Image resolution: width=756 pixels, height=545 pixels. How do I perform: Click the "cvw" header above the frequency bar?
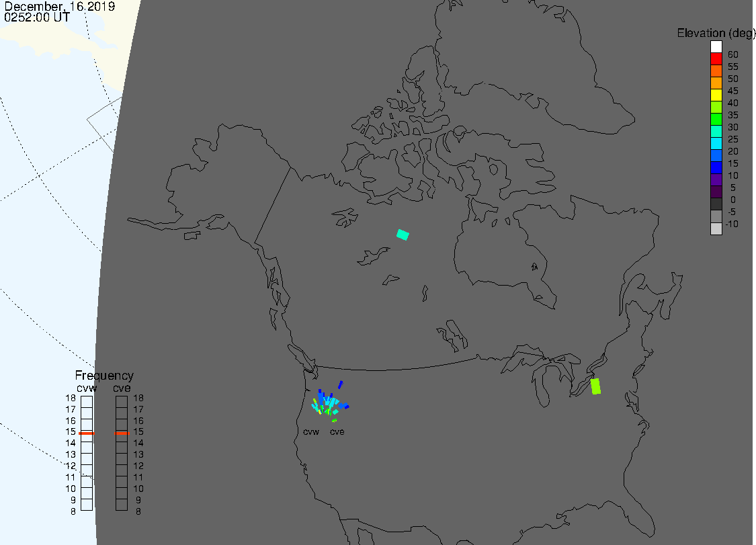(x=87, y=388)
